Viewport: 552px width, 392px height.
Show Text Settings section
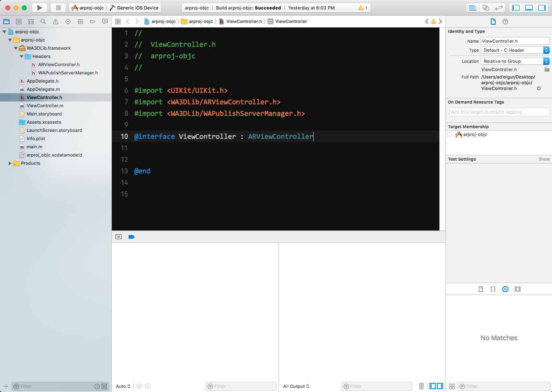click(544, 159)
